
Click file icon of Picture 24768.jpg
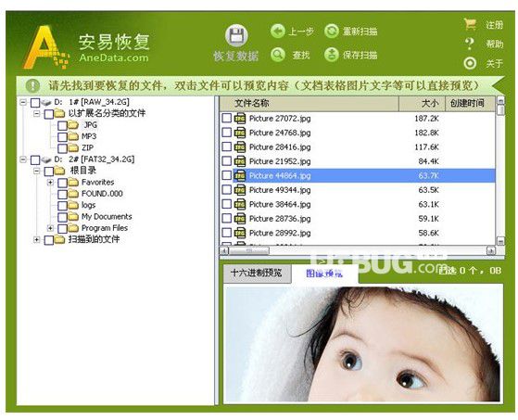coord(240,133)
